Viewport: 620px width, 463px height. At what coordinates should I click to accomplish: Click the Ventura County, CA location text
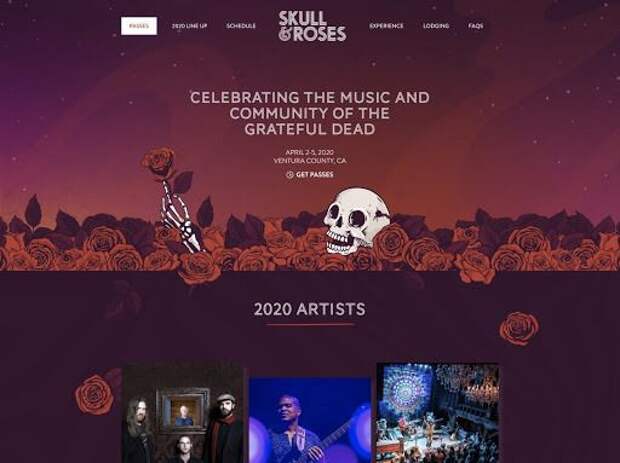click(310, 161)
